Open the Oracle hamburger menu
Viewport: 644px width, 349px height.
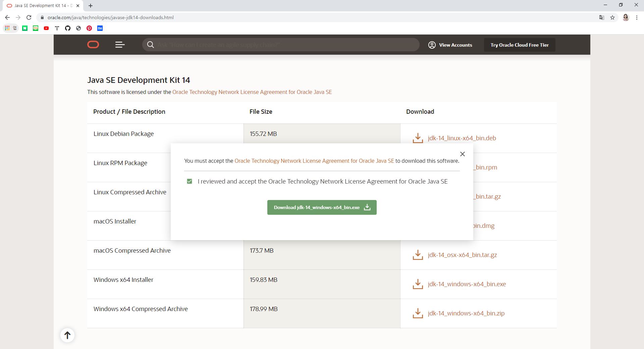120,45
